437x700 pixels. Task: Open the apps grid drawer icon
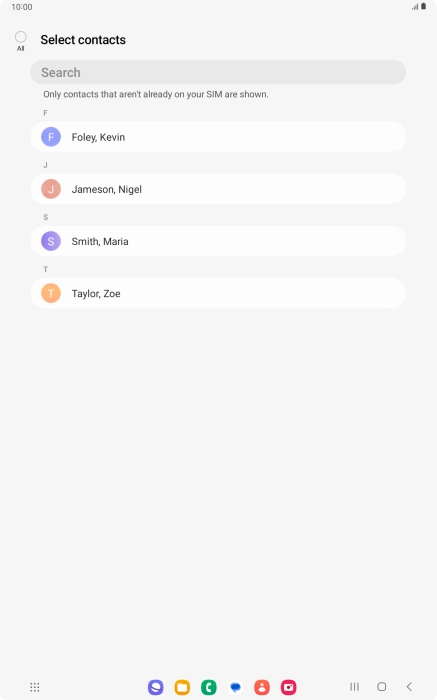(35, 687)
